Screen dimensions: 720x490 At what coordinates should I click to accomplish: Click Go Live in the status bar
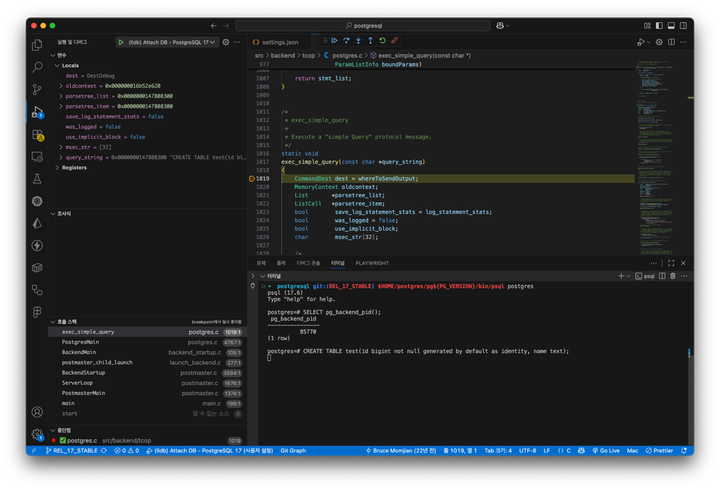tap(606, 451)
